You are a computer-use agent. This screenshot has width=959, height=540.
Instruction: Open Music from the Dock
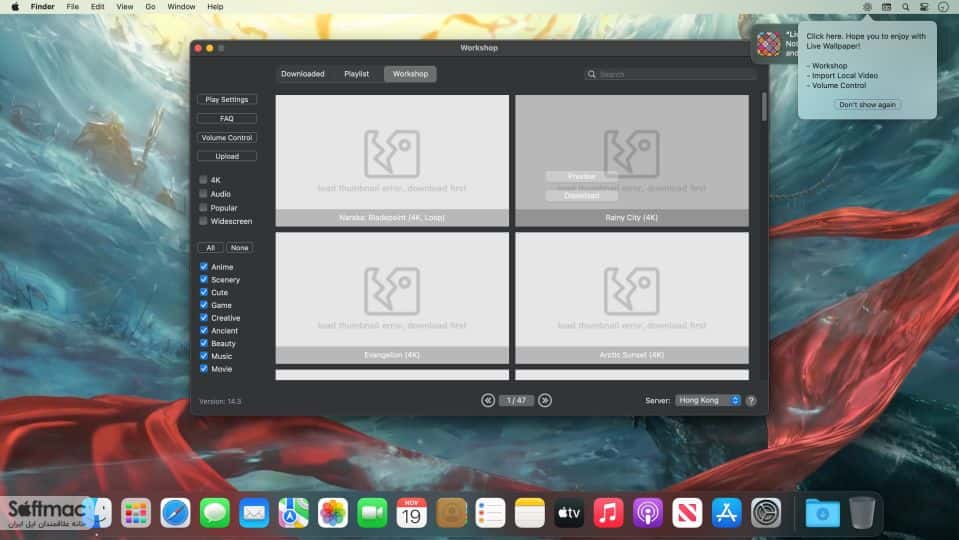coord(609,513)
